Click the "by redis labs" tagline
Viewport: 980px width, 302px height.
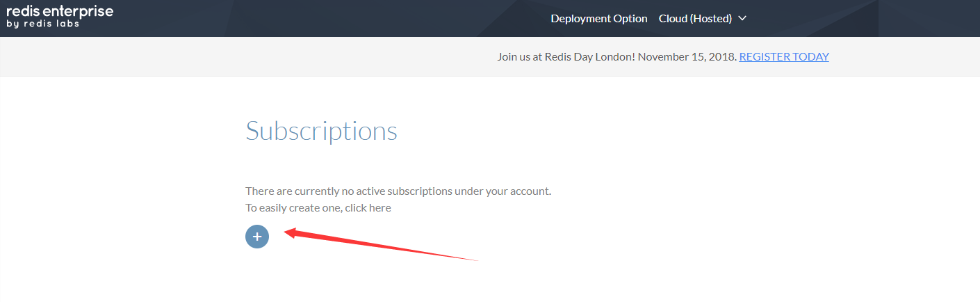[43, 24]
